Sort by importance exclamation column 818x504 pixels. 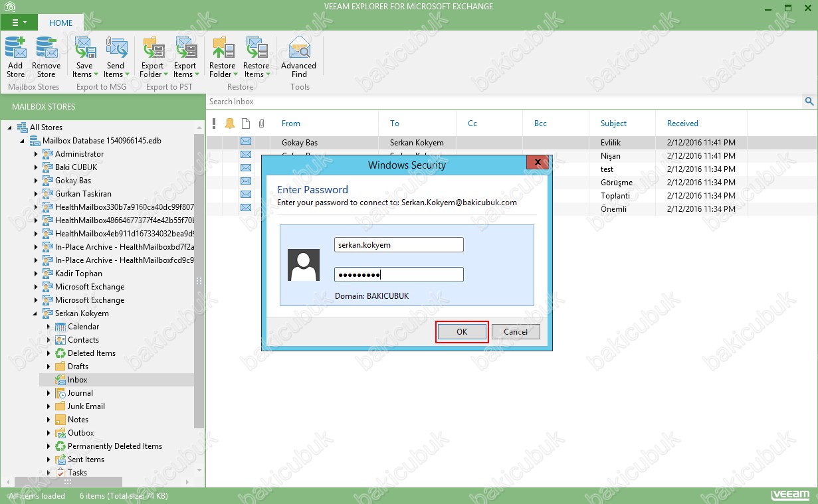pyautogui.click(x=214, y=124)
